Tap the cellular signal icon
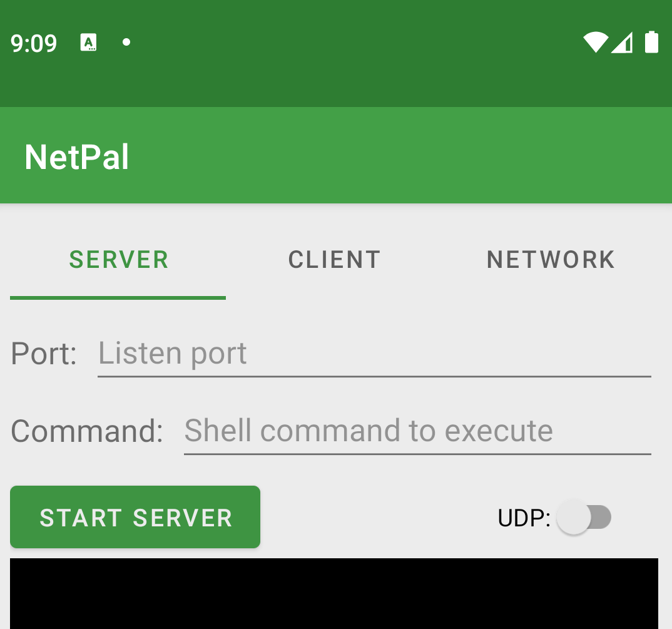Image resolution: width=672 pixels, height=629 pixels. [x=623, y=43]
